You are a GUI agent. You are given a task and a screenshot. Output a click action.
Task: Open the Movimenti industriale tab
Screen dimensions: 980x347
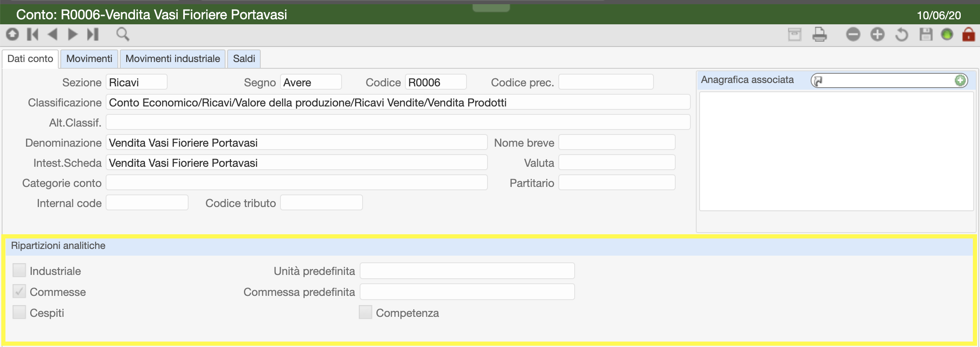click(173, 59)
